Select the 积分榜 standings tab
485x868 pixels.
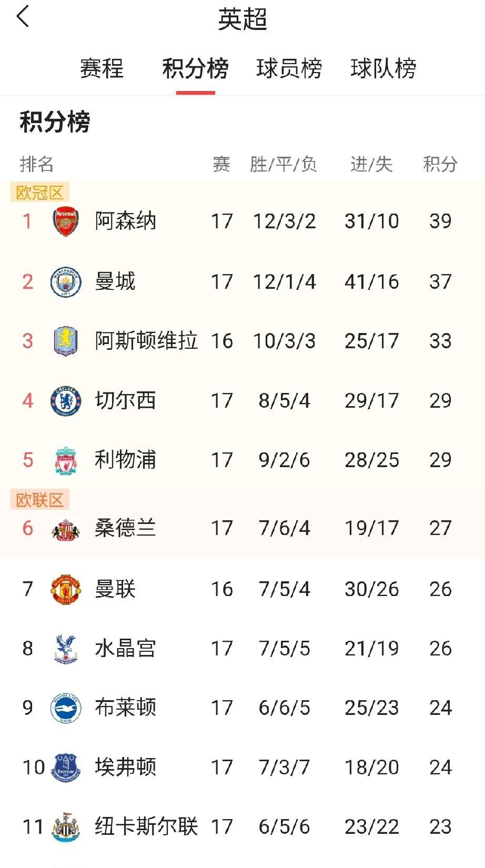[x=195, y=69]
